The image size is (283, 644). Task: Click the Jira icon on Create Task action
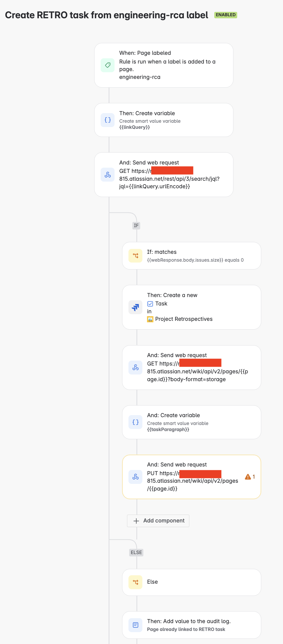(135, 307)
